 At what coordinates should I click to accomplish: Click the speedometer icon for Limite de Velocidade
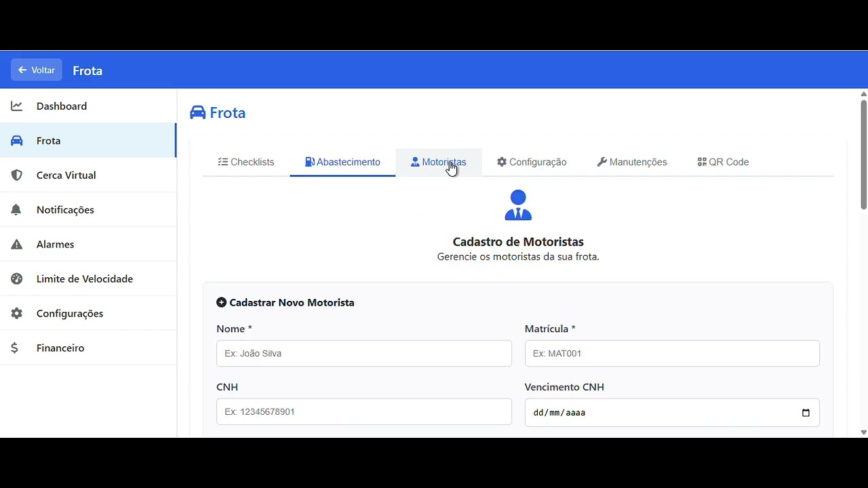pos(17,279)
